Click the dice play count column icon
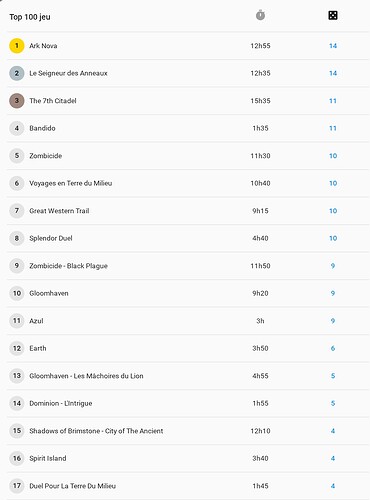370x500 pixels. [333, 15]
